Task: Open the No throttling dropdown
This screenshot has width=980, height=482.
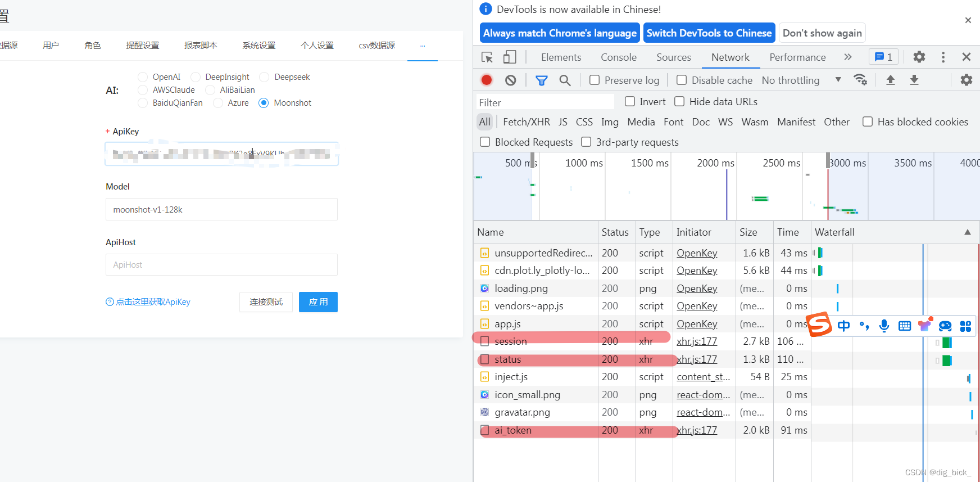Action: (802, 80)
